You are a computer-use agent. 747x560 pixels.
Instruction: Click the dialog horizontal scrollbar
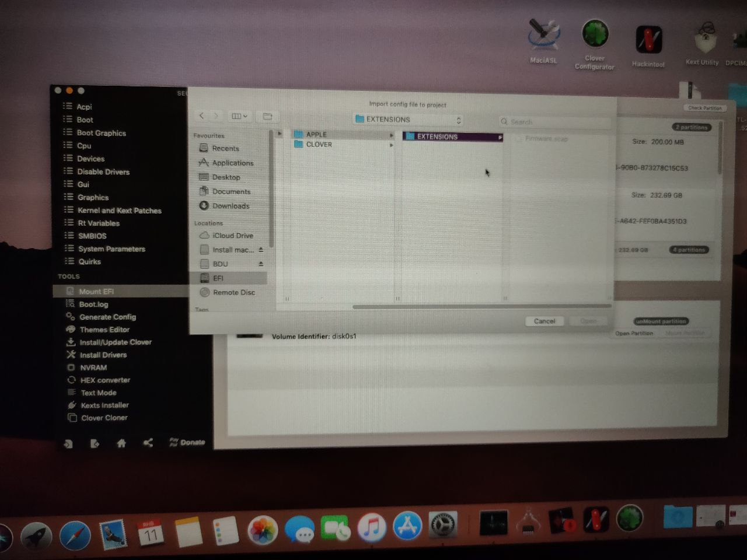pos(481,306)
